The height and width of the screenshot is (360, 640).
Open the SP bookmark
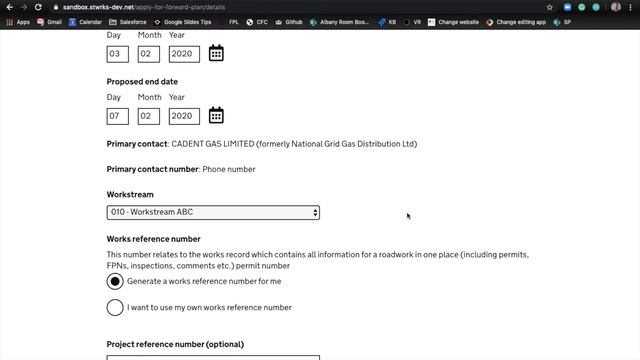click(562, 22)
